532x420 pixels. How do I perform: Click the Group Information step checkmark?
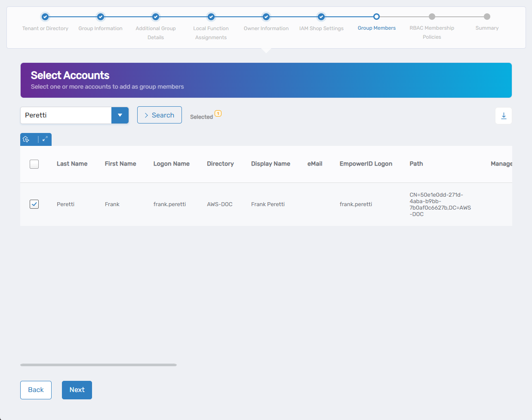(101, 17)
